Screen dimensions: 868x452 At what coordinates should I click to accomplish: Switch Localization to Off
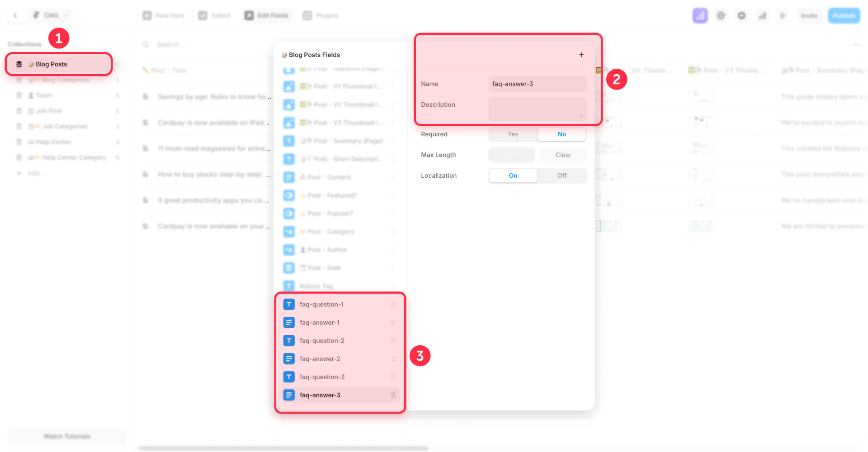tap(561, 176)
